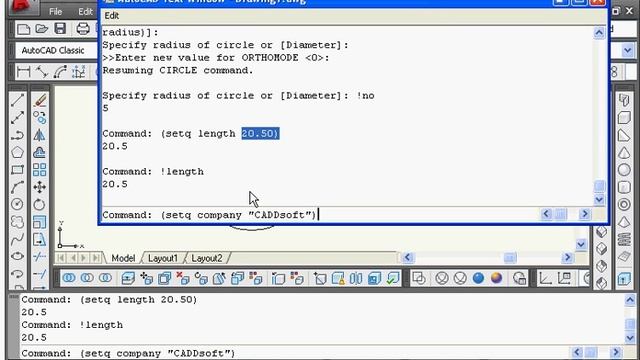Image resolution: width=640 pixels, height=360 pixels.
Task: Select the Linear dimension tool
Action: [x=24, y=72]
